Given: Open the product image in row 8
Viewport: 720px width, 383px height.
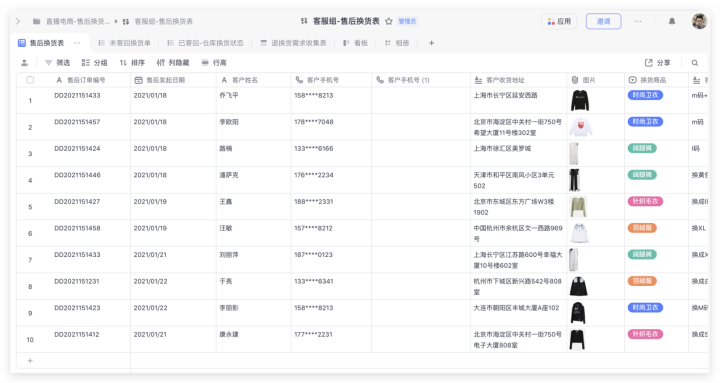Looking at the screenshot, I should 579,286.
